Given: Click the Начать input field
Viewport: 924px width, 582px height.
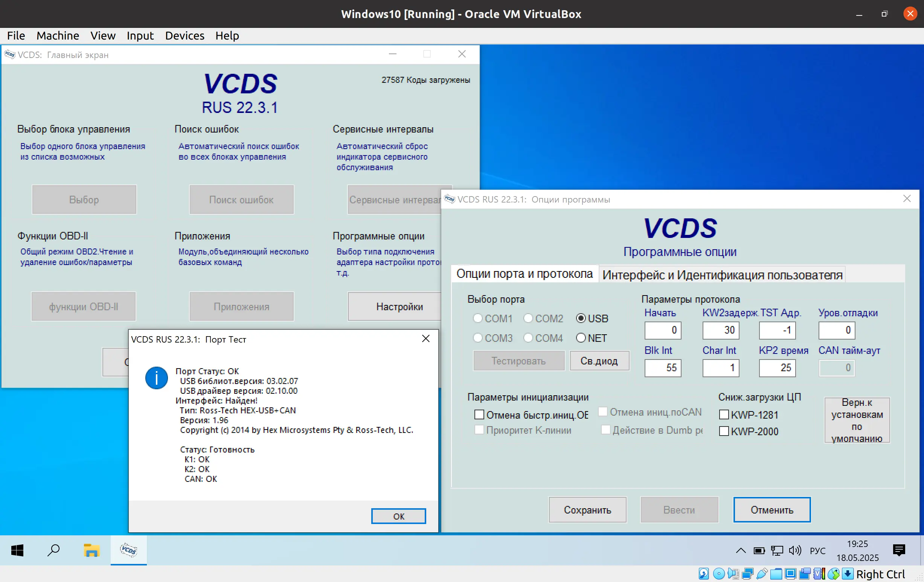Looking at the screenshot, I should tap(663, 330).
